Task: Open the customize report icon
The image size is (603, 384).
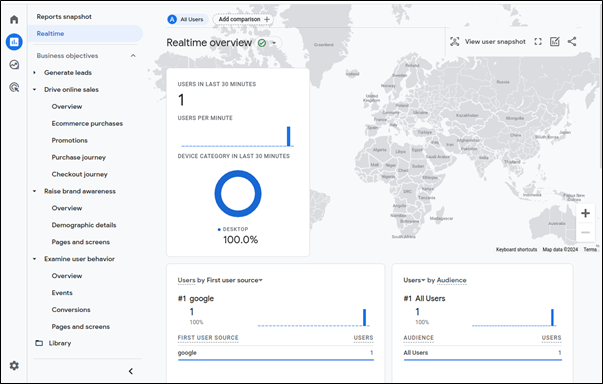Action: 555,42
